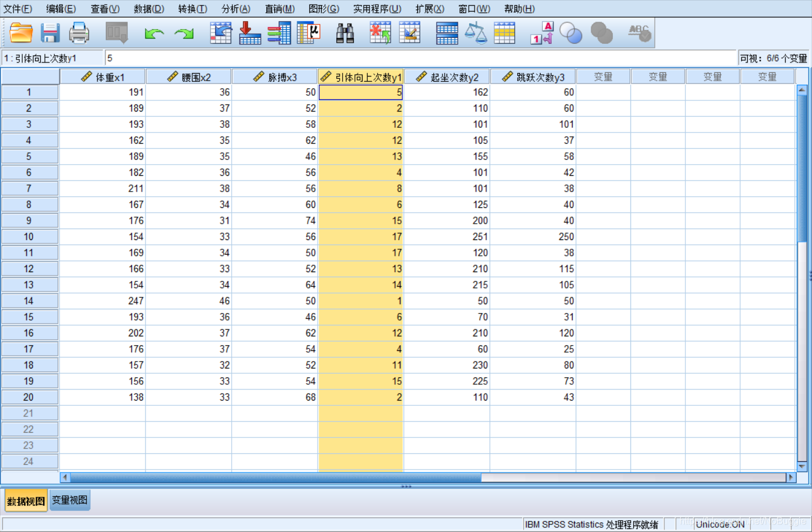Screen dimensions: 812x532
Task: Click the Insert cases icon
Action: (381, 33)
